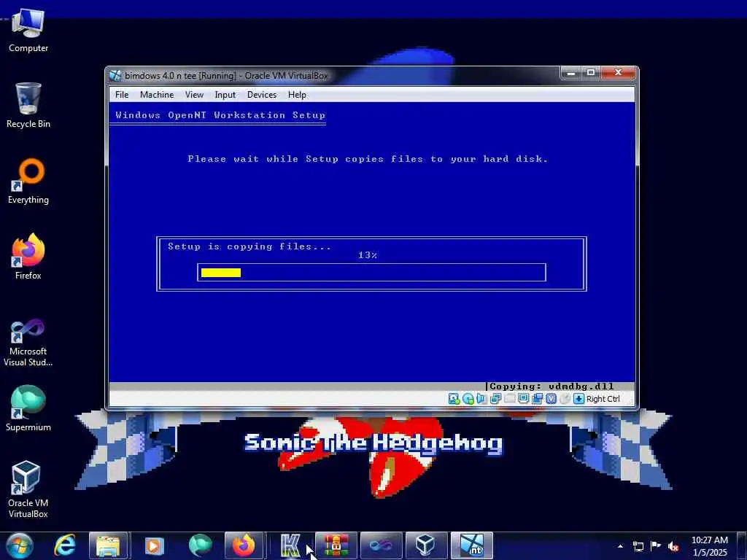This screenshot has height=560, width=747.
Task: Open the Devices menu in VirtualBox
Action: point(262,95)
